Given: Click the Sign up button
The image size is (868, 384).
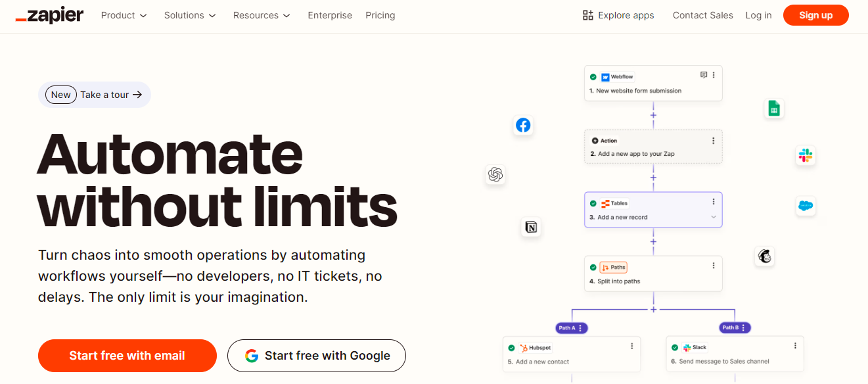Looking at the screenshot, I should pyautogui.click(x=815, y=15).
